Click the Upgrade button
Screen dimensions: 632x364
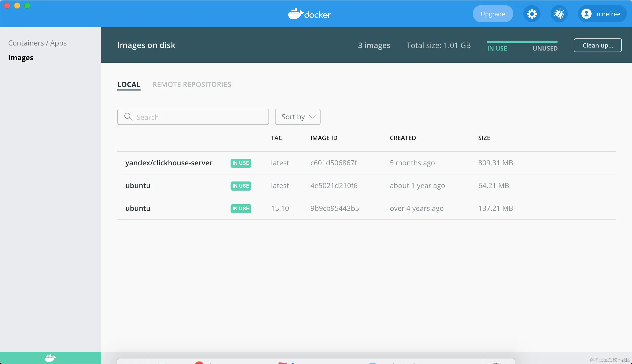[x=492, y=14]
